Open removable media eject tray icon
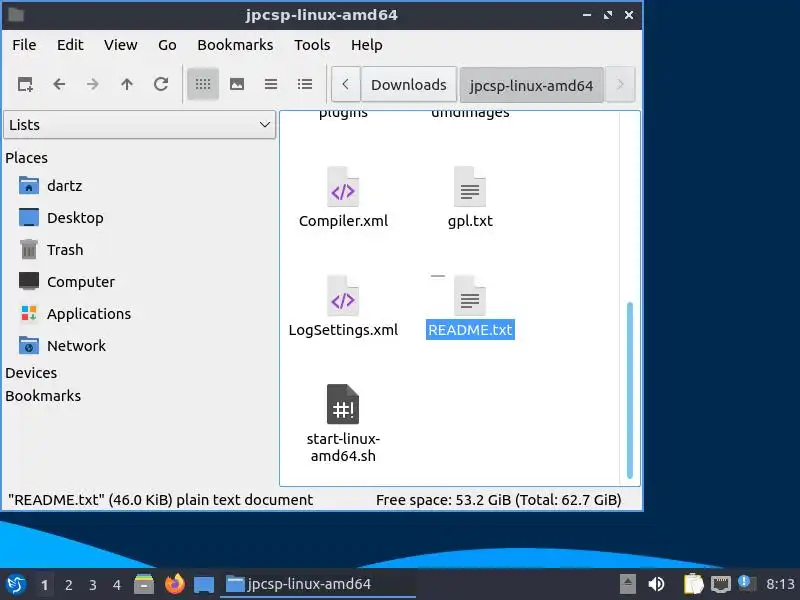This screenshot has height=600, width=800. [628, 584]
